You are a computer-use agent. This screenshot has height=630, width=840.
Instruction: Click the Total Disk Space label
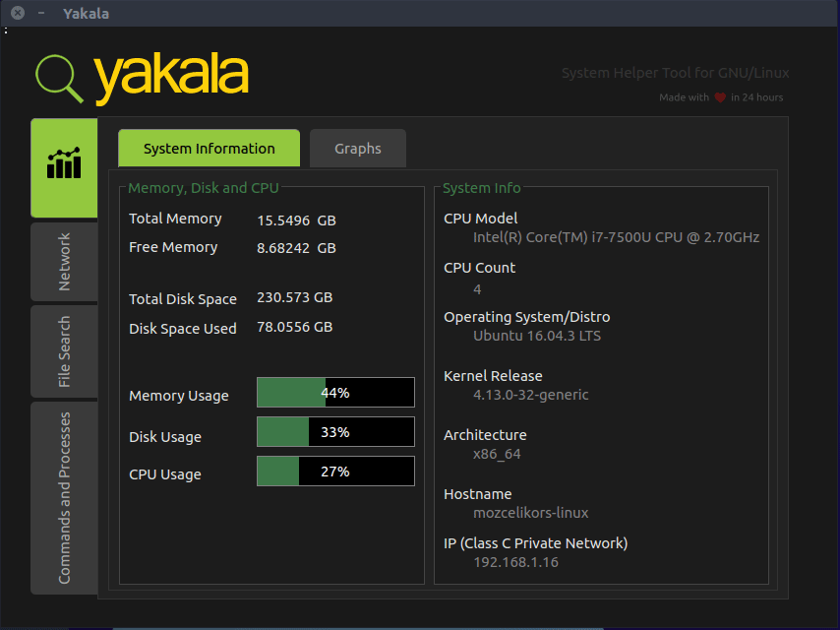pos(183,299)
